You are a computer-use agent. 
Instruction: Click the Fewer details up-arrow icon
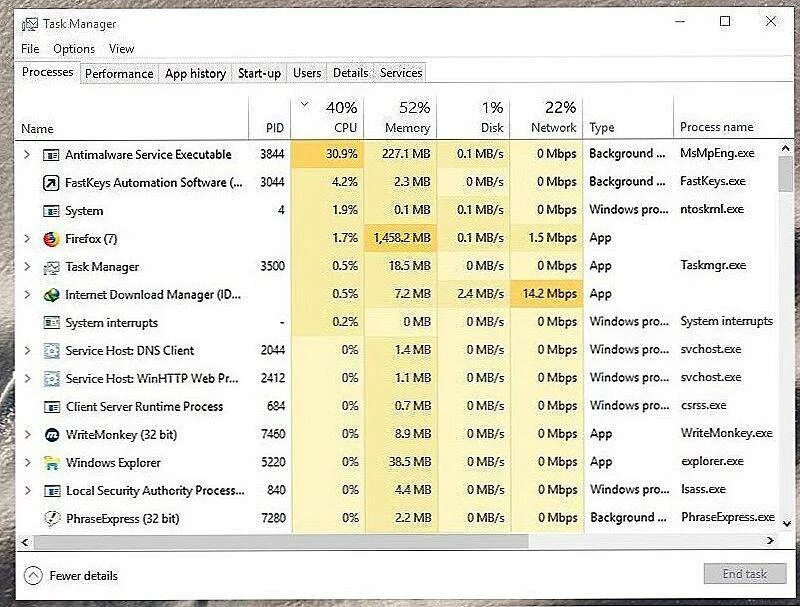click(33, 576)
